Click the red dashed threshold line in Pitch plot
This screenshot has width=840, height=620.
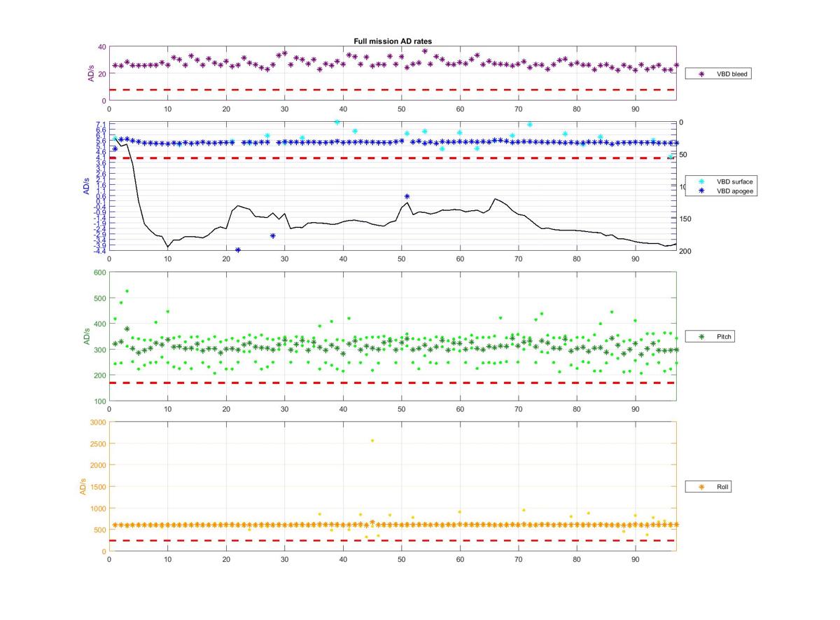[393, 383]
